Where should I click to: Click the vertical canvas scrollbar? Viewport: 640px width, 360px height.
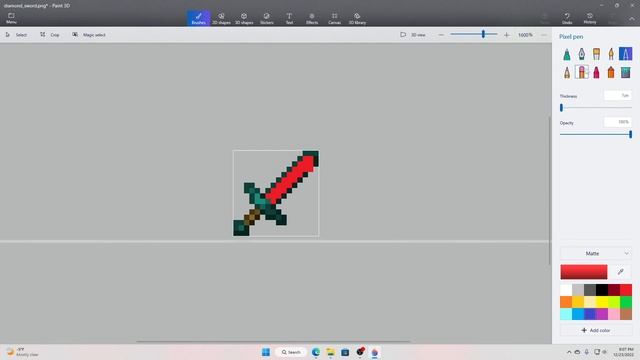[x=549, y=191]
